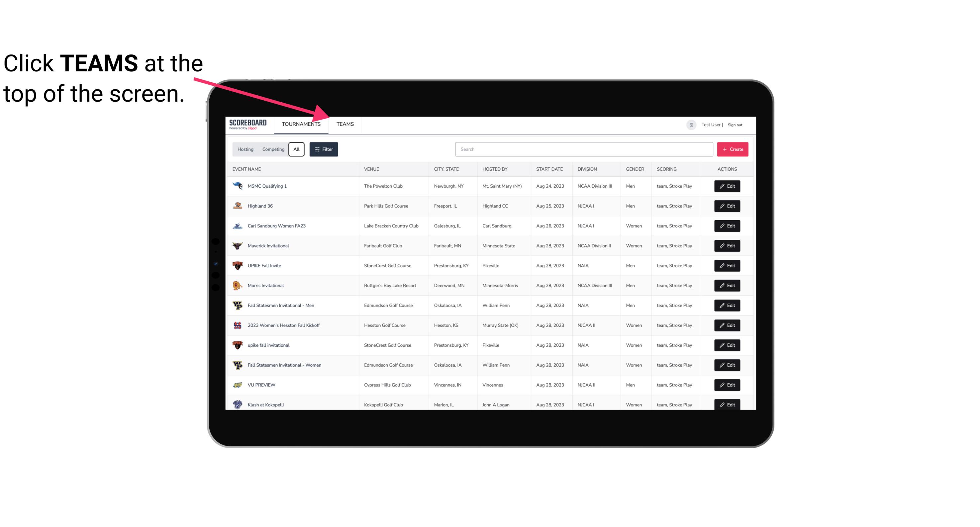This screenshot has width=980, height=527.
Task: Click the TOURNAMENTS navigation tab
Action: [301, 125]
